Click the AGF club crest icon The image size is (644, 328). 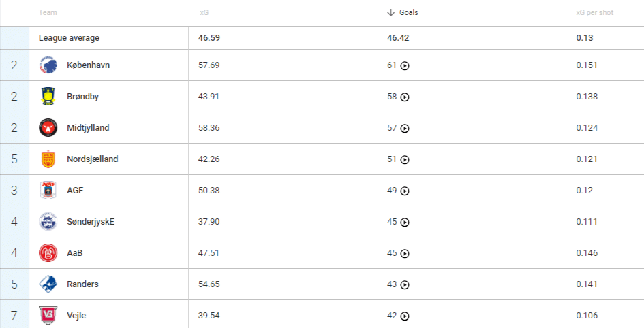pyautogui.click(x=48, y=191)
